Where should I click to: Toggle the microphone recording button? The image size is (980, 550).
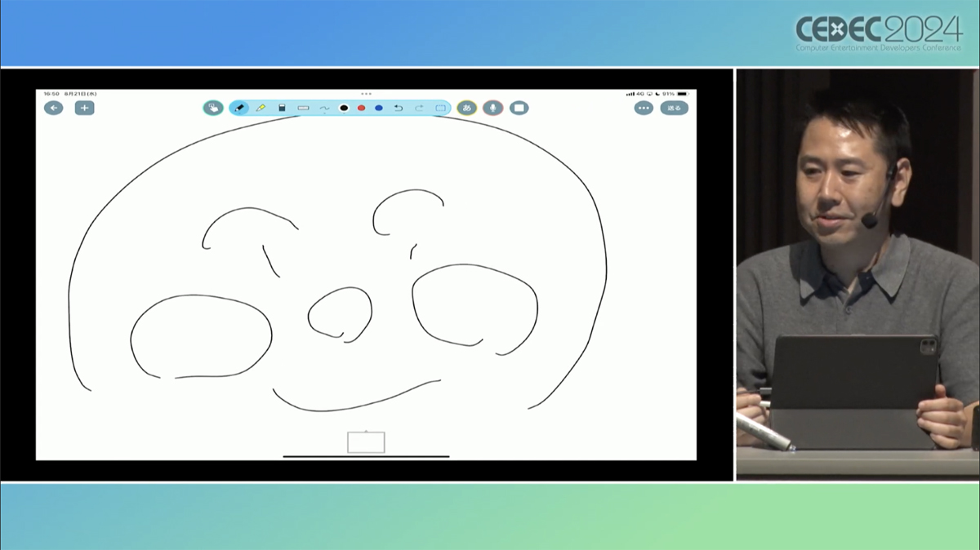492,108
